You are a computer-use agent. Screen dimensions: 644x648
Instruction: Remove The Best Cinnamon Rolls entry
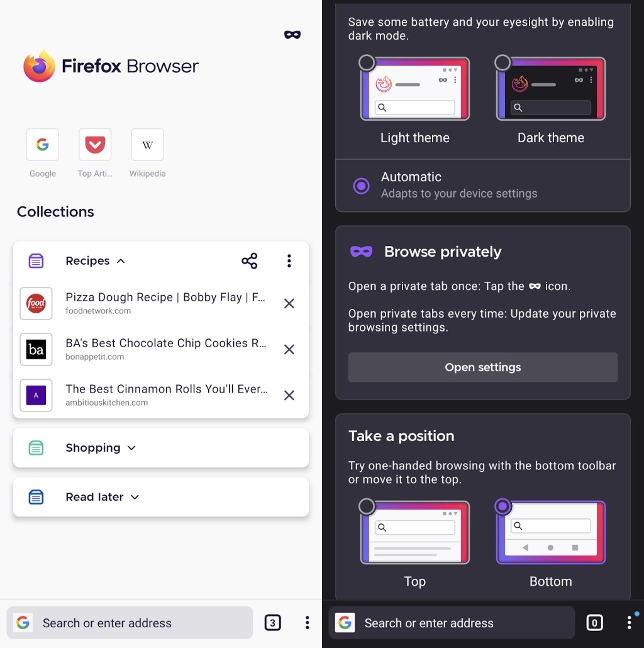pos(289,396)
